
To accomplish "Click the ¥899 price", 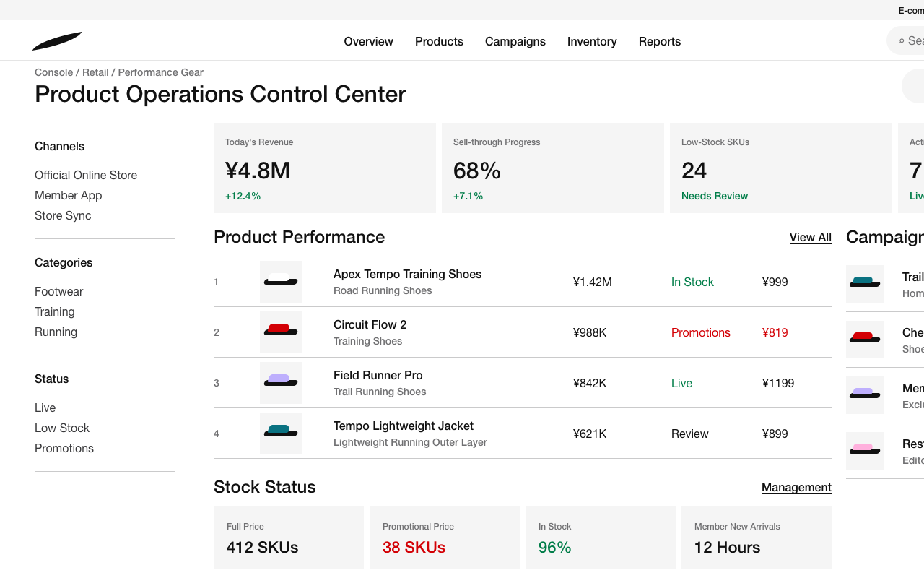I will pos(775,433).
